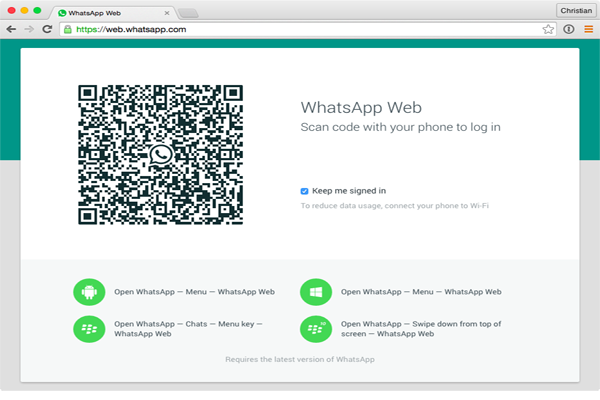
Task: Click 'Requires the latest version of WhatsApp'
Action: click(300, 359)
